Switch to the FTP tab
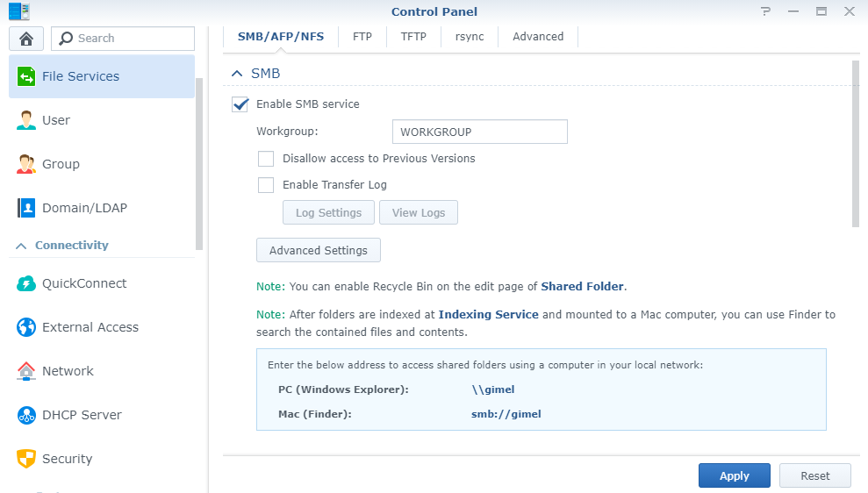The width and height of the screenshot is (868, 493). click(362, 37)
